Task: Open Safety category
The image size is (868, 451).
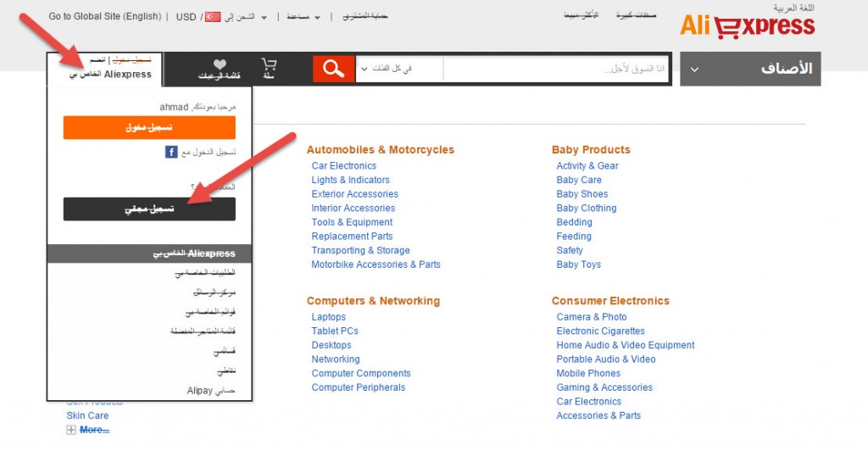Action: 570,251
